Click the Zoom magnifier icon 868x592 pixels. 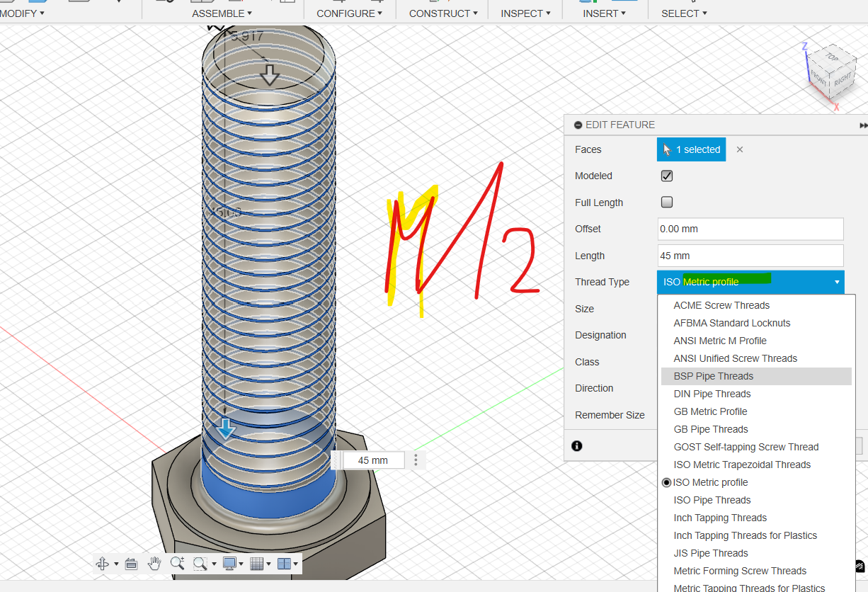[x=177, y=564]
